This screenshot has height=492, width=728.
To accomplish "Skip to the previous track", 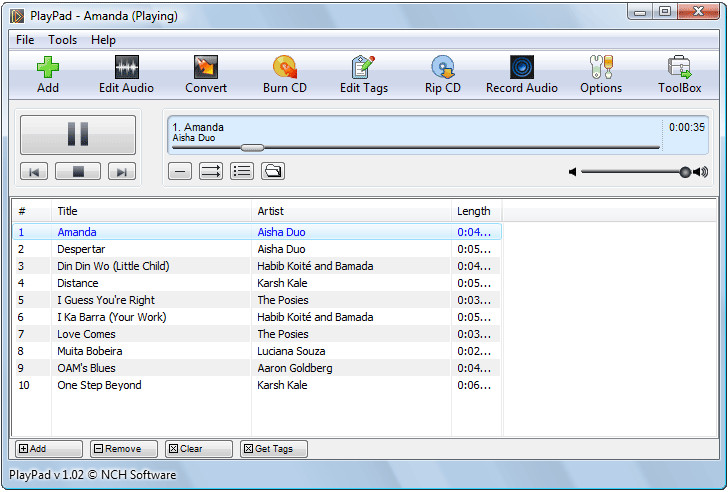I will pyautogui.click(x=34, y=172).
